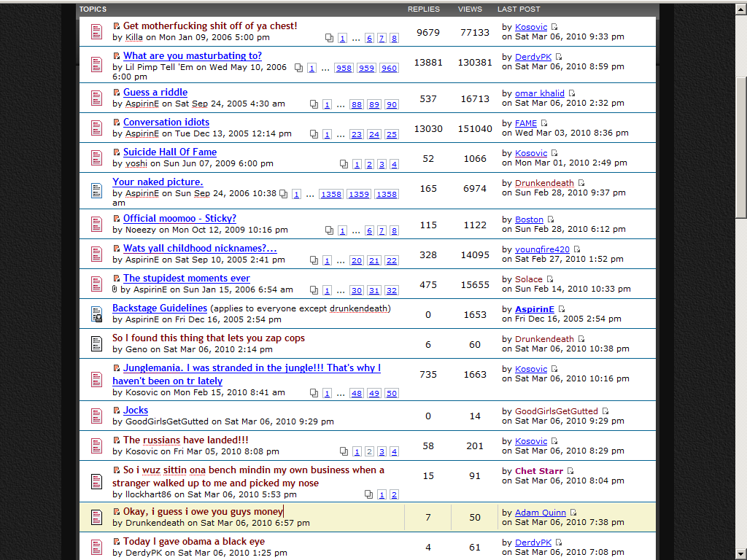The image size is (747, 560).
Task: Go to page 7 of 'Official moomoo - Sticky?'
Action: click(382, 231)
